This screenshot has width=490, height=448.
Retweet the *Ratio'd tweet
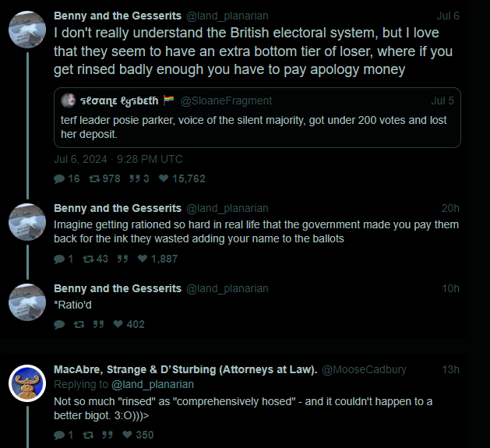(x=78, y=324)
